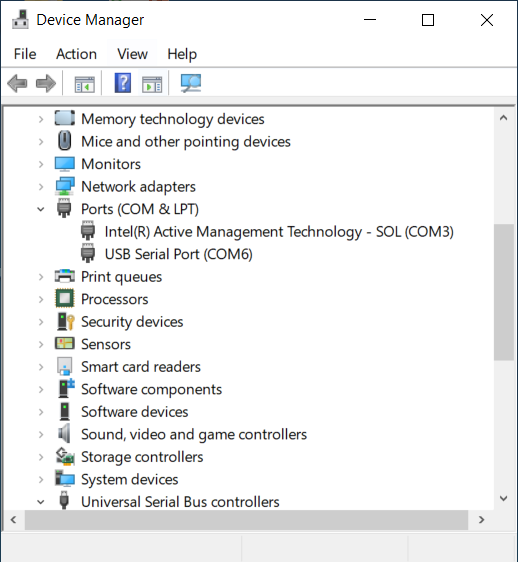Open the Action menu

76,54
